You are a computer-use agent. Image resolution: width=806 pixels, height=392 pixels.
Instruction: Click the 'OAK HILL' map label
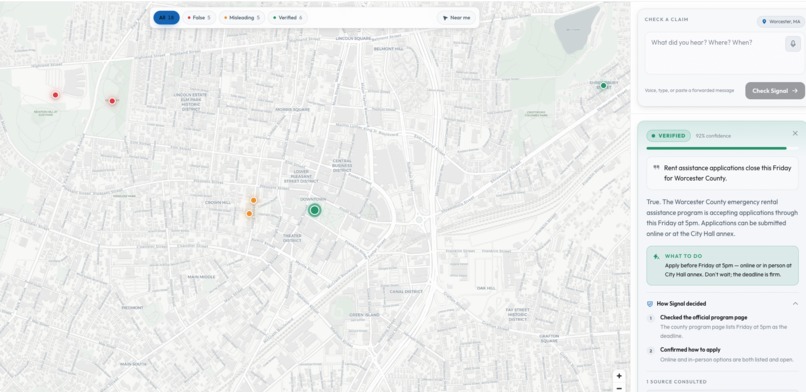[x=485, y=288]
